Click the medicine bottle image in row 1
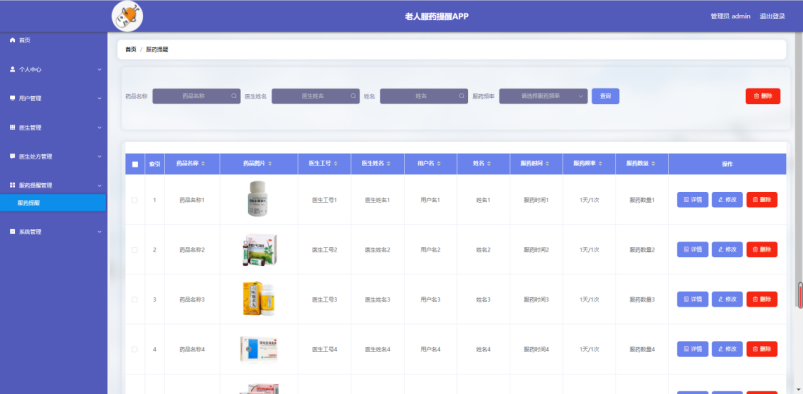This screenshot has width=803, height=394. [x=258, y=199]
